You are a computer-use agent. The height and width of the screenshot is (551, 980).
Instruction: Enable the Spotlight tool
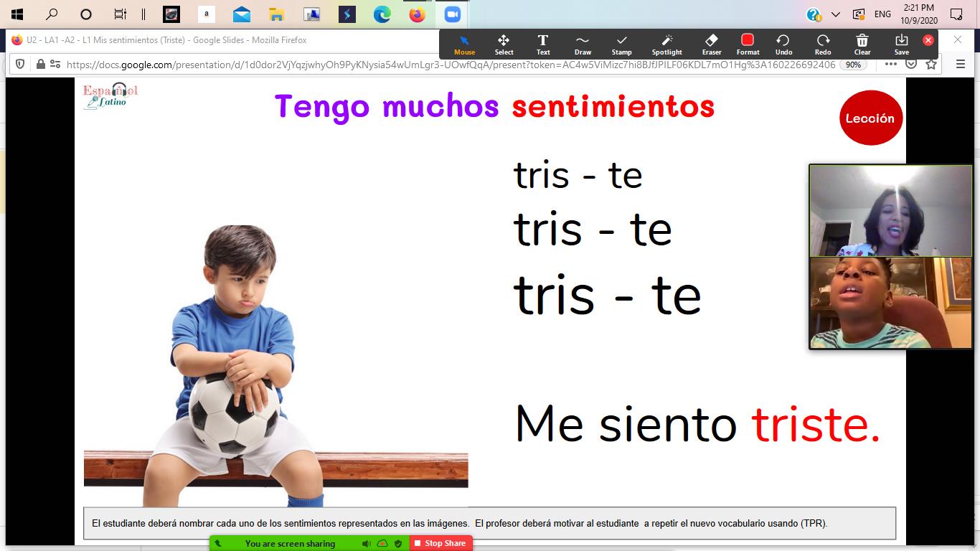[666, 44]
